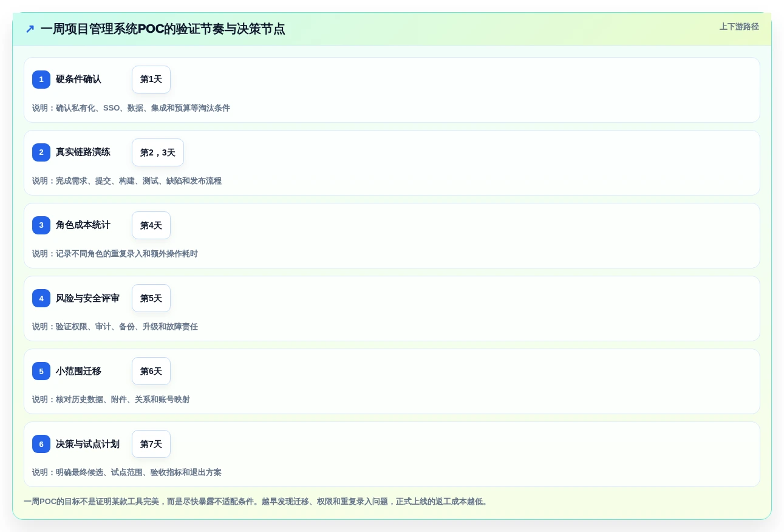This screenshot has height=532, width=784.
Task: Click the 上下游路径 label in header
Action: tap(739, 27)
